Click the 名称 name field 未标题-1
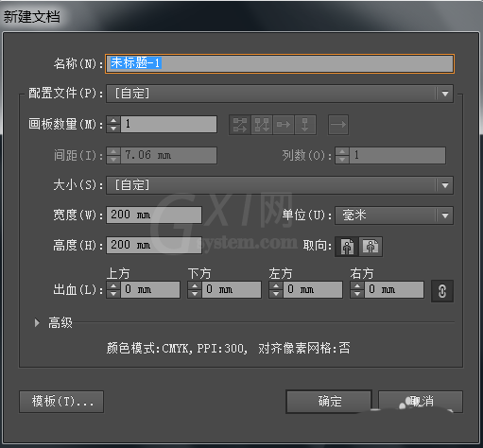 pos(280,63)
